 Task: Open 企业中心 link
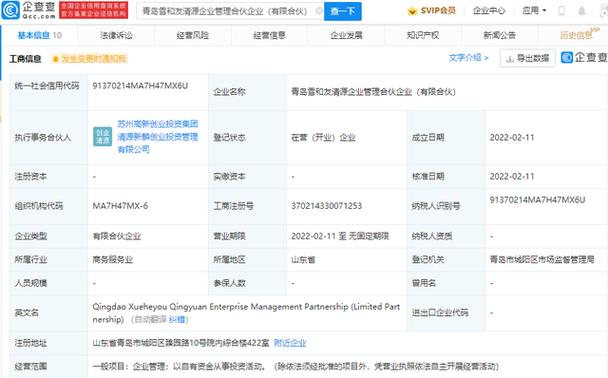point(489,10)
